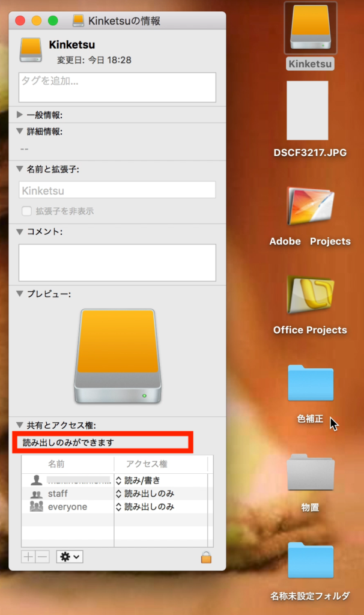Click the large drive preview image
The width and height of the screenshot is (364, 615).
click(x=118, y=356)
